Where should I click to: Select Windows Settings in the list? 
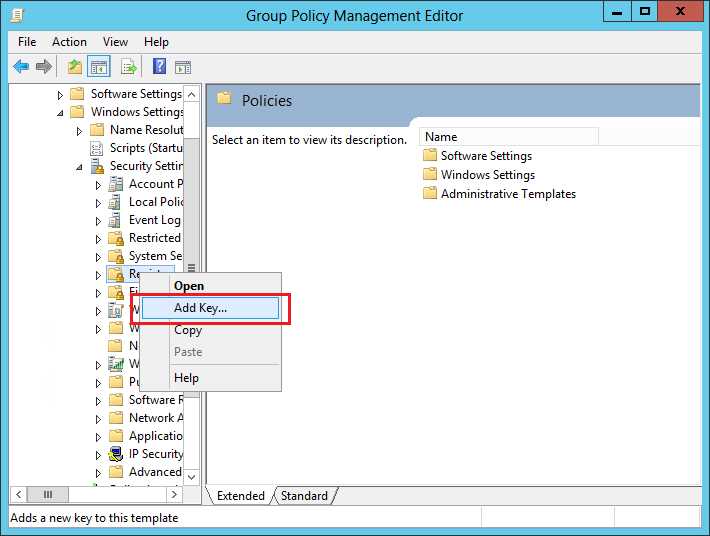(488, 175)
